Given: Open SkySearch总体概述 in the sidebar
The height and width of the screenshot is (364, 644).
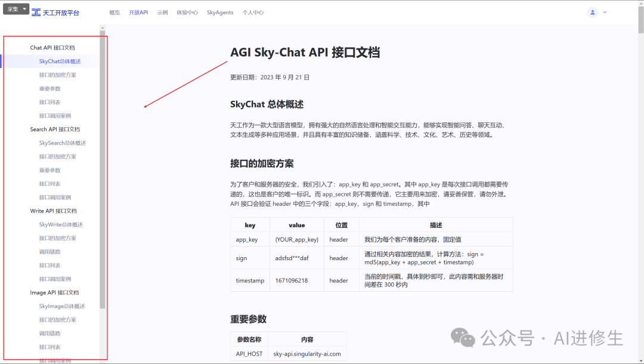Looking at the screenshot, I should [x=63, y=143].
